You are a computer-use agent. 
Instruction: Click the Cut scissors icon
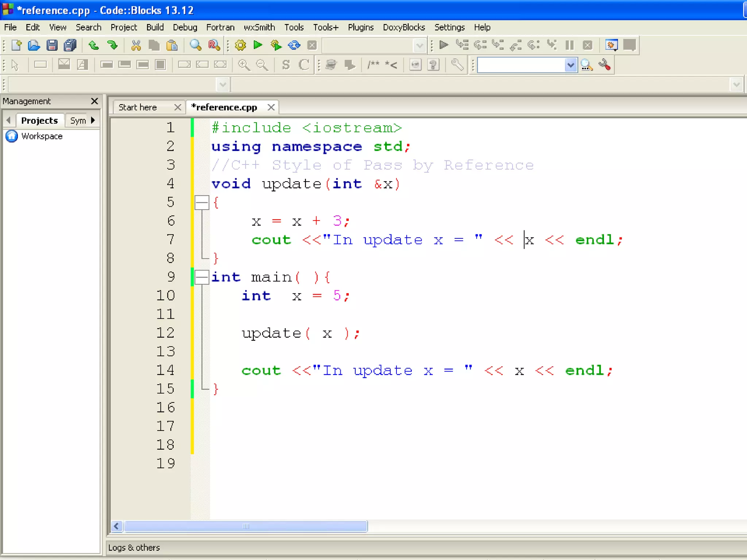point(136,45)
